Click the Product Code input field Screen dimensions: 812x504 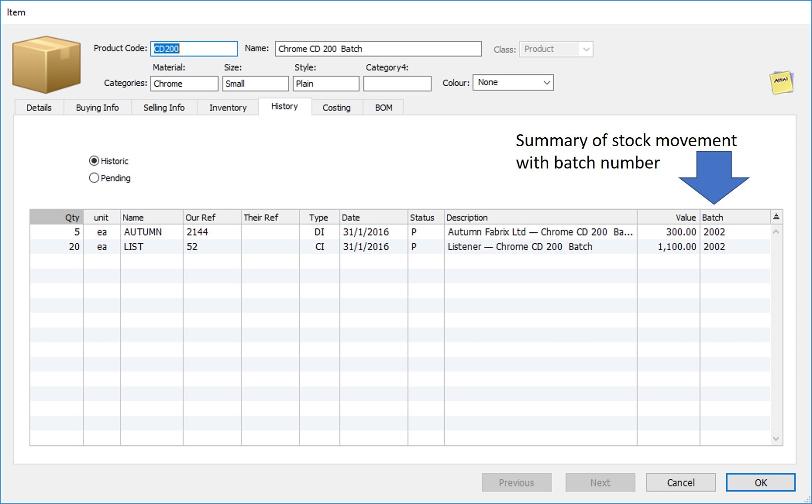click(193, 49)
